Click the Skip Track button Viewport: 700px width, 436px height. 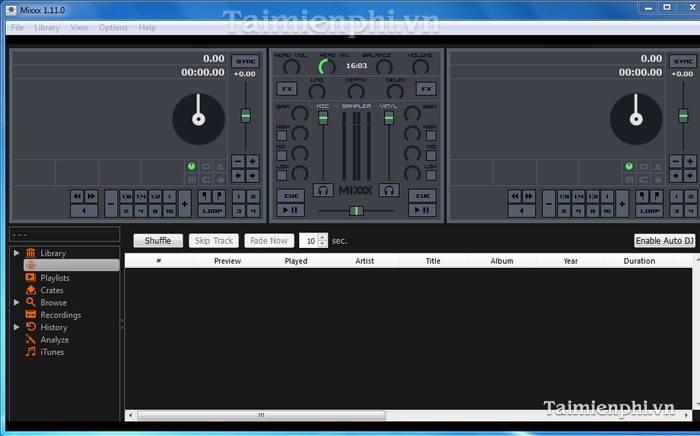(x=214, y=241)
